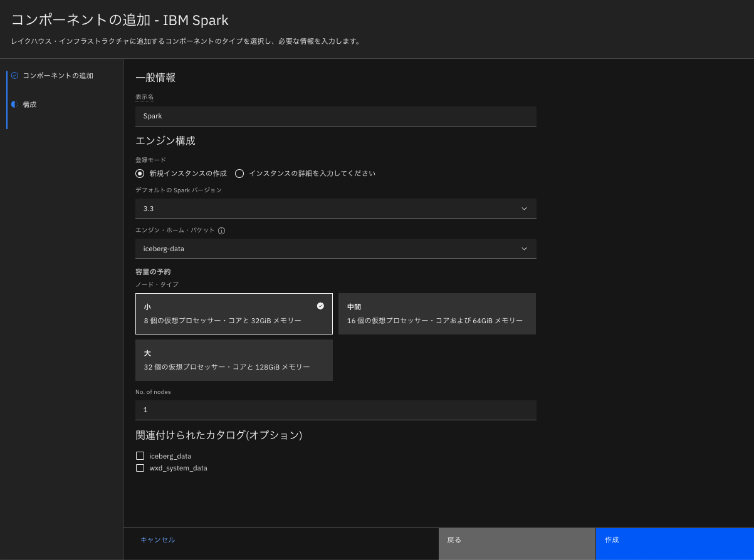Click the ノード・タイプ label

tap(157, 284)
